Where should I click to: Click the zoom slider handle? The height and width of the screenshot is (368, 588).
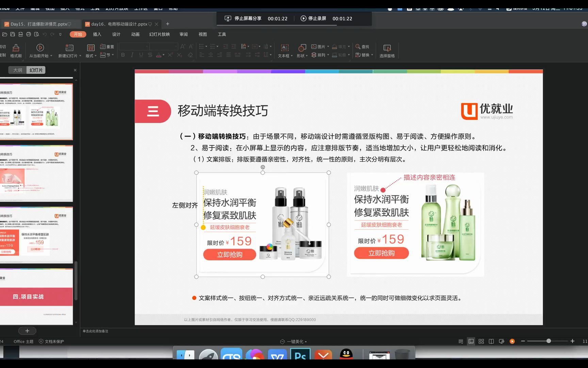click(549, 341)
